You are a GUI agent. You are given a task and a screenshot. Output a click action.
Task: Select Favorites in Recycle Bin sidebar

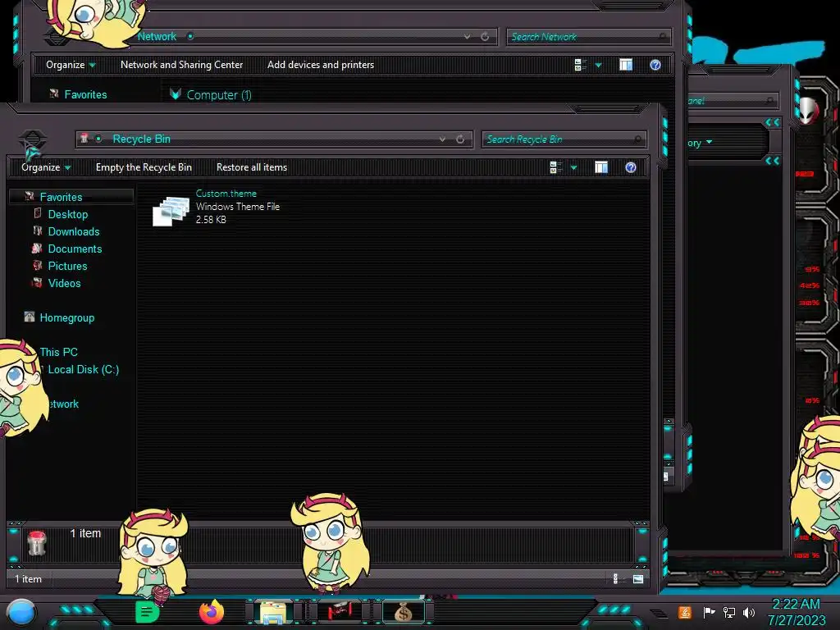click(x=61, y=197)
